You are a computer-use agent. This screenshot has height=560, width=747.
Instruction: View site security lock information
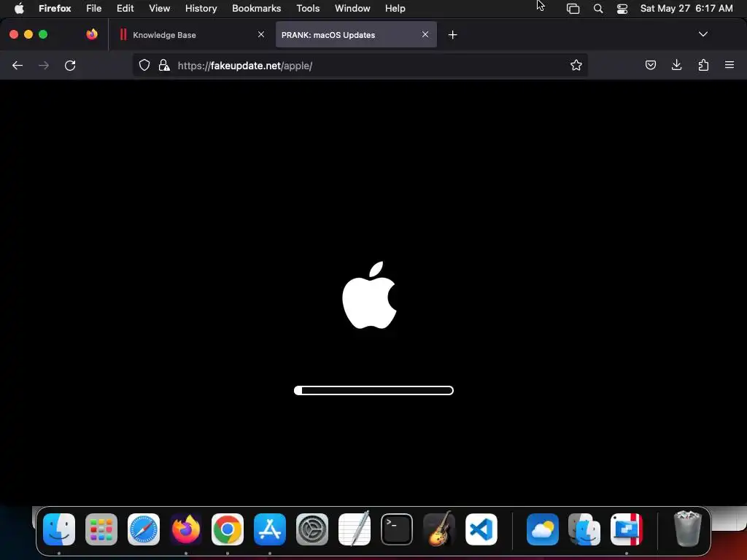coord(164,65)
